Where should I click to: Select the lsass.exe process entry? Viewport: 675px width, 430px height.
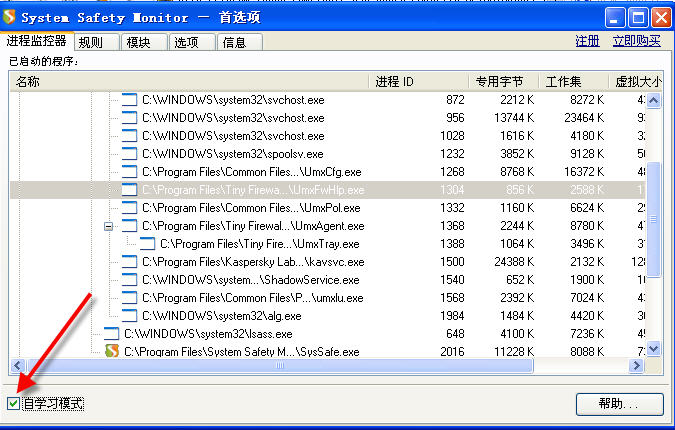click(208, 334)
